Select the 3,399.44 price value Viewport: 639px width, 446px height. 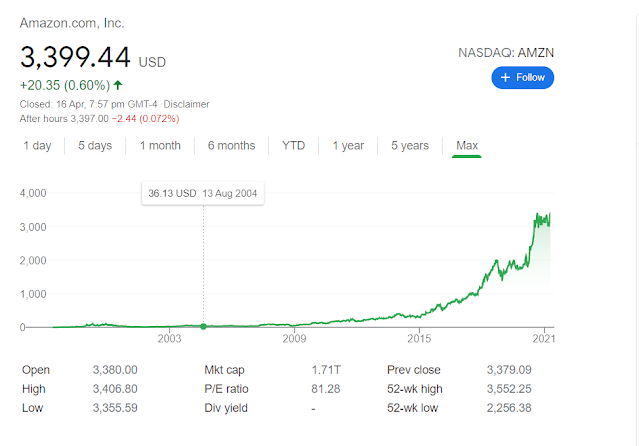coord(75,57)
